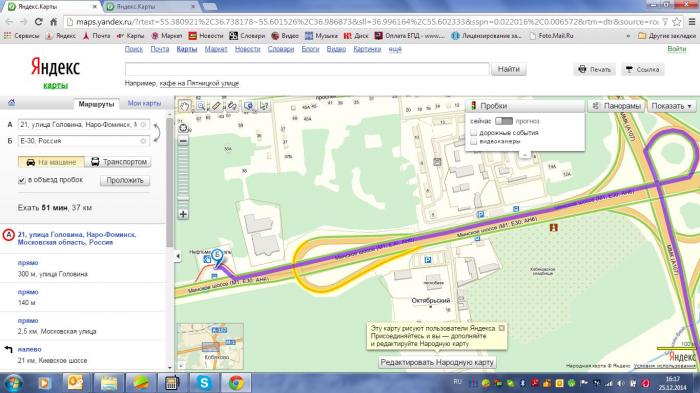Click the locate-me circle icon on map
Image resolution: width=700 pixels, height=393 pixels.
[183, 128]
